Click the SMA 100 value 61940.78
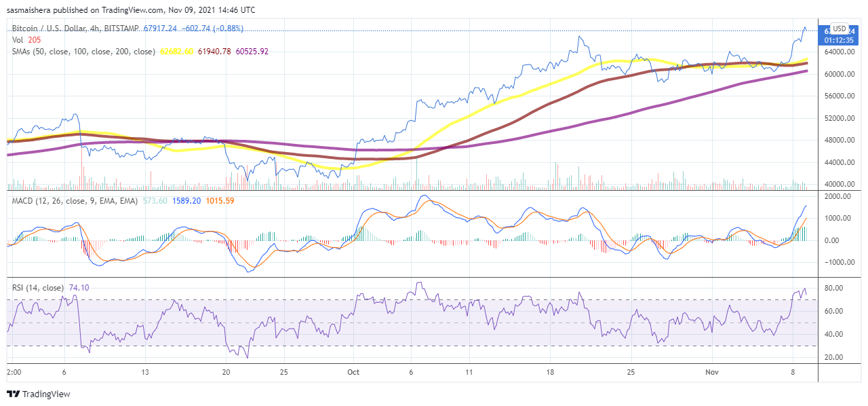This screenshot has height=406, width=868. 214,52
